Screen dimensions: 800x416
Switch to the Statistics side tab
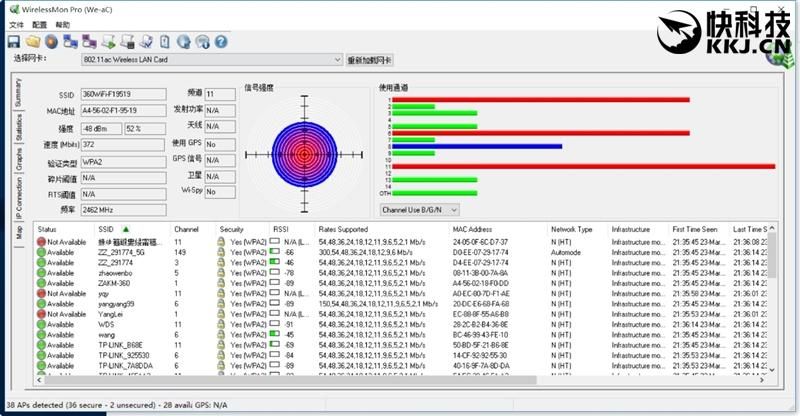(19, 128)
